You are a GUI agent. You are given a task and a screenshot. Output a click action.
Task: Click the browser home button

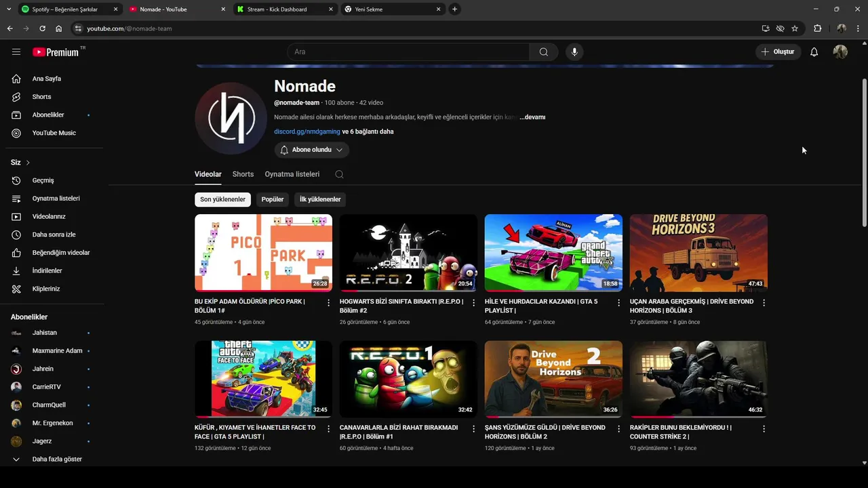click(x=59, y=28)
